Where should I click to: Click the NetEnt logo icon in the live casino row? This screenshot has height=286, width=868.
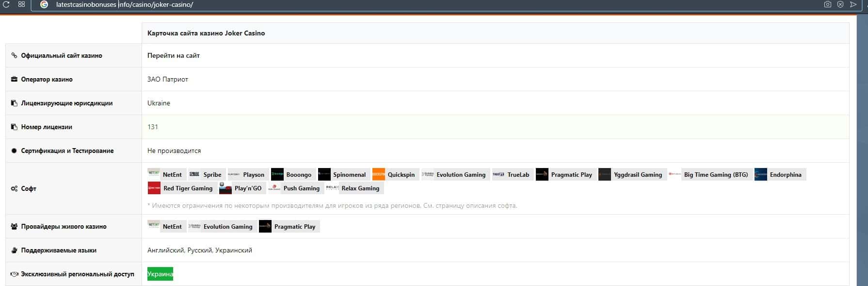click(x=154, y=226)
